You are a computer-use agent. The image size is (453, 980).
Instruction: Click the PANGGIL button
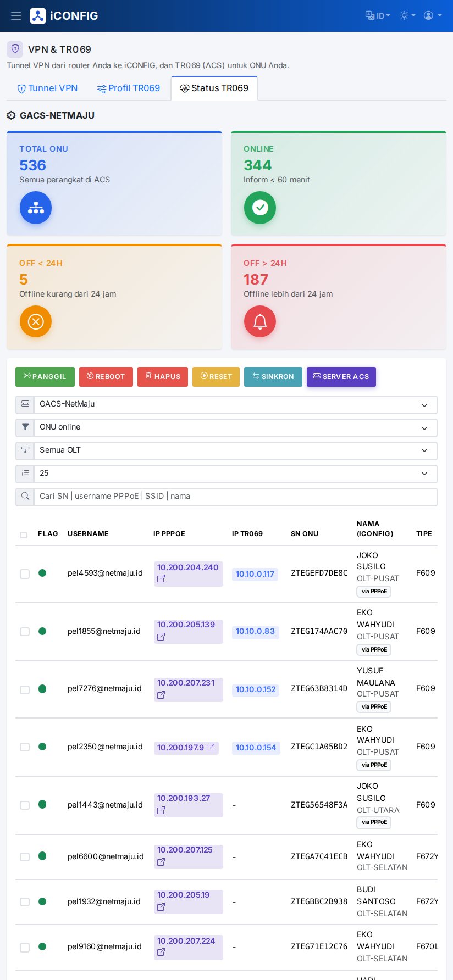click(45, 377)
